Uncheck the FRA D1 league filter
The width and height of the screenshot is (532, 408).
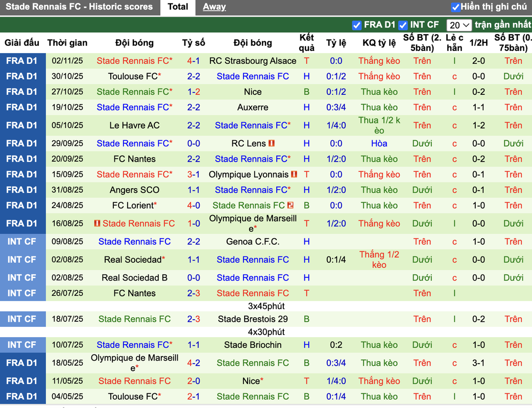click(x=356, y=25)
